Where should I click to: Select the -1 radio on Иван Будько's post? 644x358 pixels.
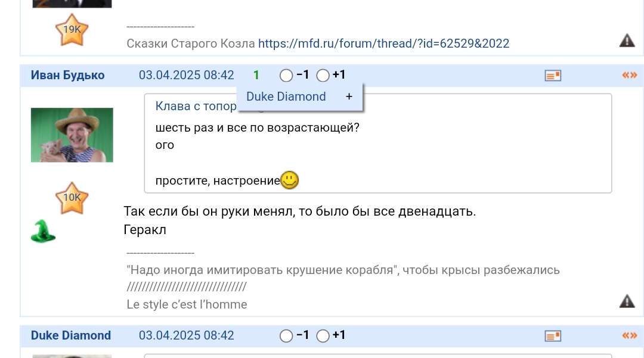click(x=286, y=76)
